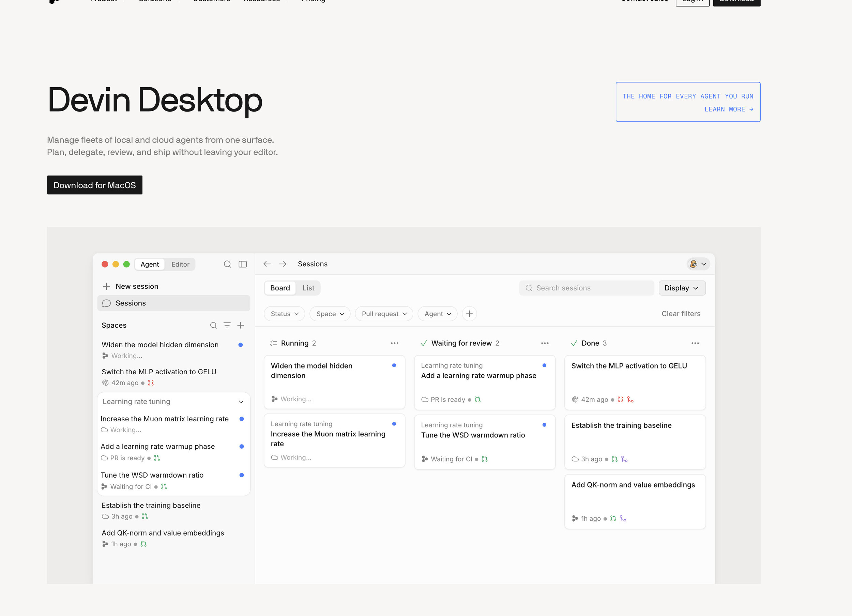This screenshot has height=616, width=852.
Task: Click the Sessions title in header bar
Action: (x=313, y=264)
